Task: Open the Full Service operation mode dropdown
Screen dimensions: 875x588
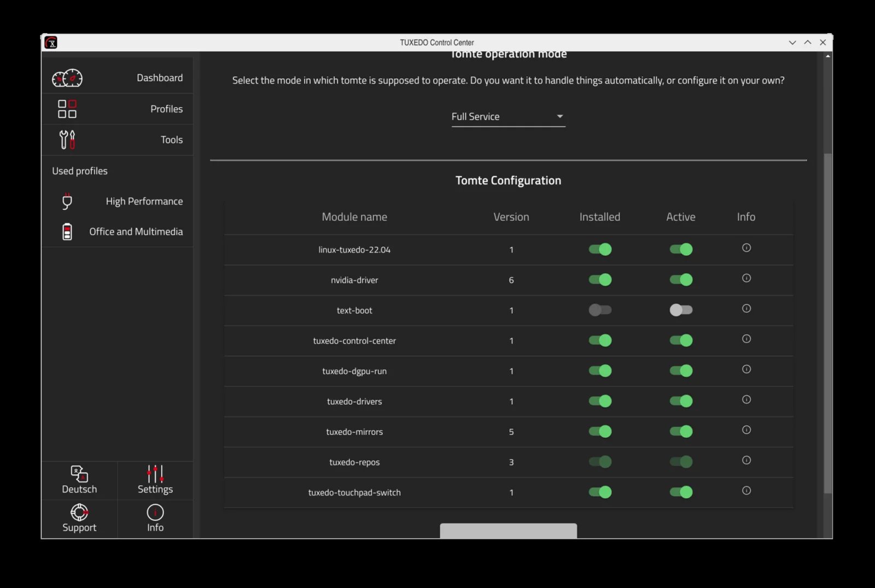Action: tap(508, 116)
